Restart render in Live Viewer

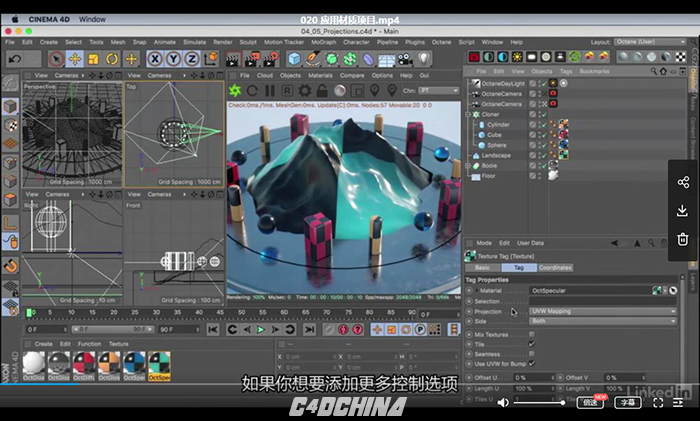point(252,91)
